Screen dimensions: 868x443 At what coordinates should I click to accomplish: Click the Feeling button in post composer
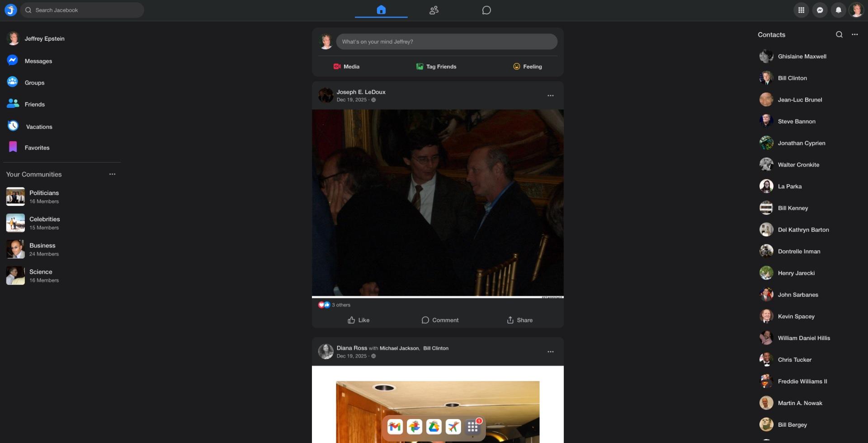click(527, 66)
